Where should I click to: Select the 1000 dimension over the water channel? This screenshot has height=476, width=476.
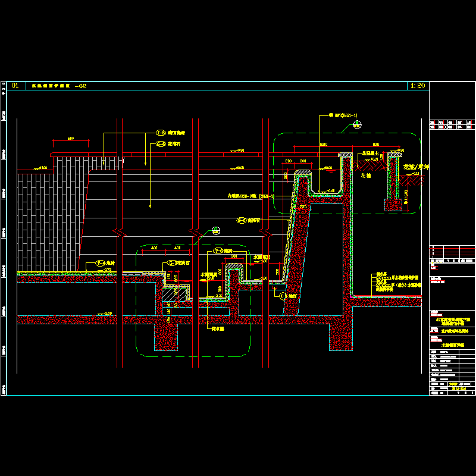[323, 145]
